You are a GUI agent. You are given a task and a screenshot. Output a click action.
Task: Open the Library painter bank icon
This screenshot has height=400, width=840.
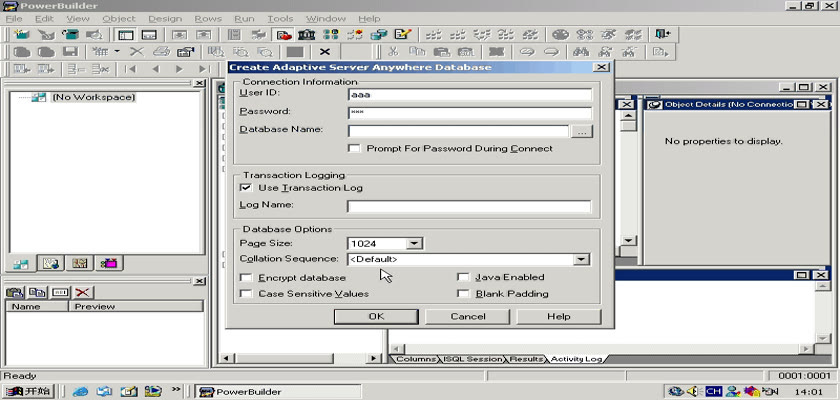(306, 35)
